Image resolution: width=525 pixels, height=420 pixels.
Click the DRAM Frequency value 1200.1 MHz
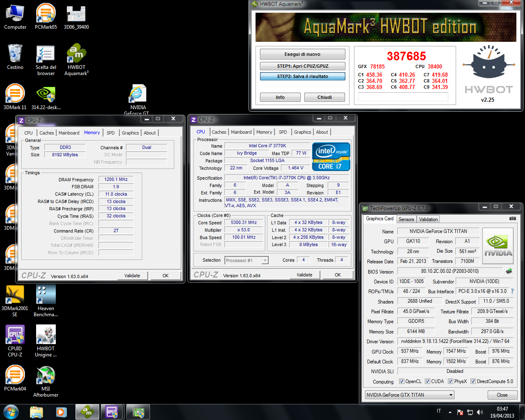pyautogui.click(x=116, y=179)
